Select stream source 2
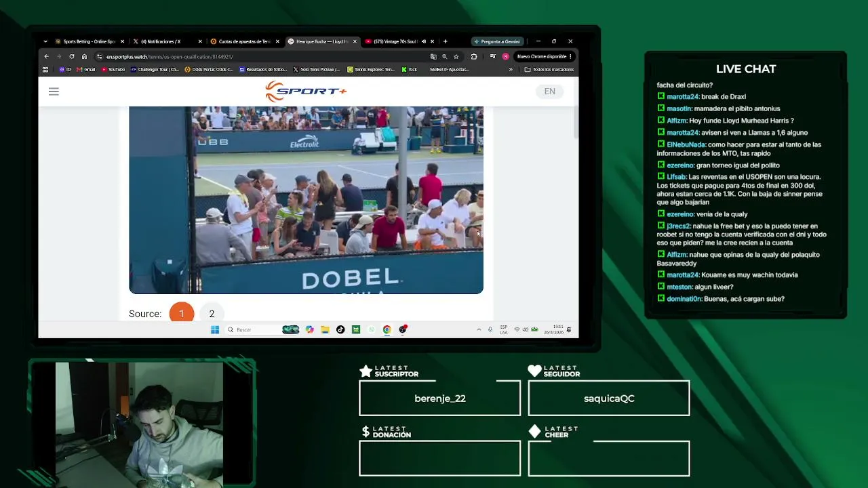 [x=212, y=314]
